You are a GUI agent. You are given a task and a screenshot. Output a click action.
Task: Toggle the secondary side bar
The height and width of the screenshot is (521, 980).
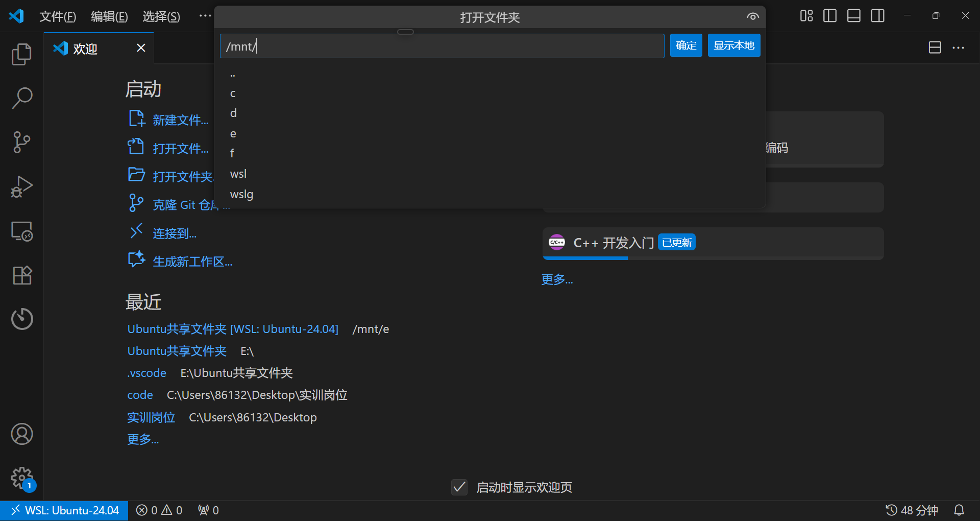tap(878, 16)
